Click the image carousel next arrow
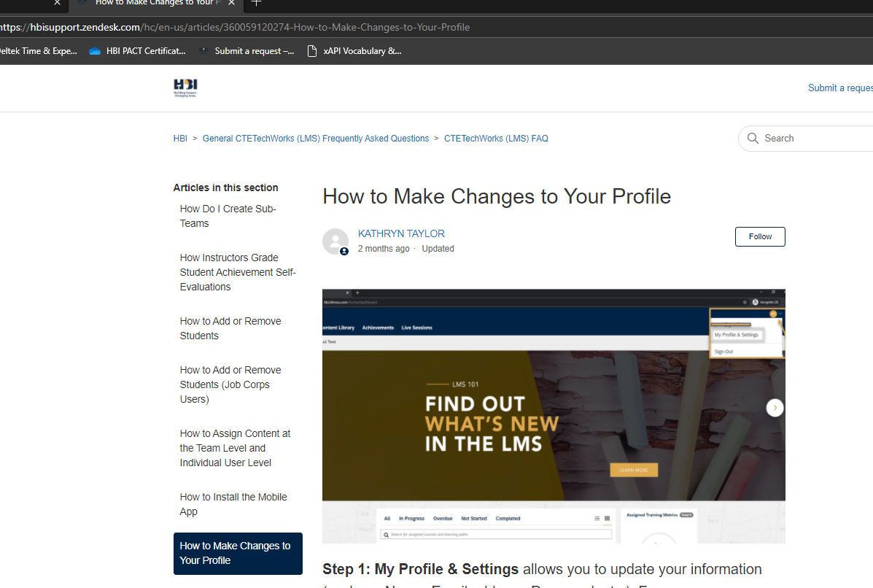This screenshot has width=873, height=588. coord(775,408)
